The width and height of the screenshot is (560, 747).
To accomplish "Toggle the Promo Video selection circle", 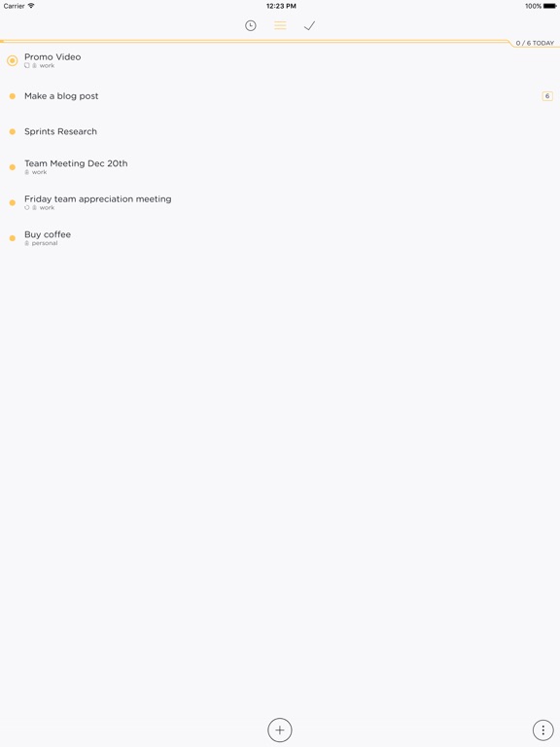I will pyautogui.click(x=13, y=60).
